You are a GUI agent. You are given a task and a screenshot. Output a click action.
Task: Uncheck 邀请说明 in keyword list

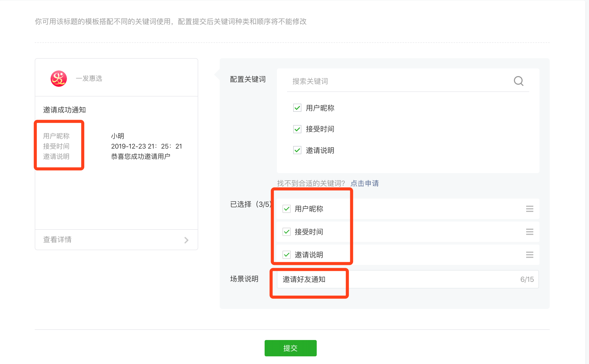pyautogui.click(x=297, y=150)
